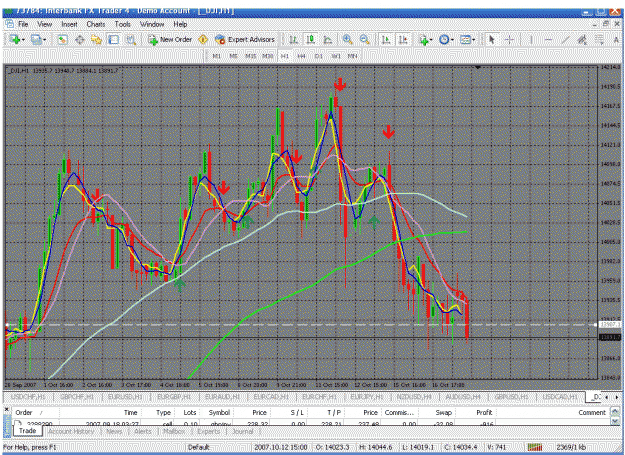Screen dimensions: 625x455
Task: Open the Journal terminal tab
Action: click(243, 431)
